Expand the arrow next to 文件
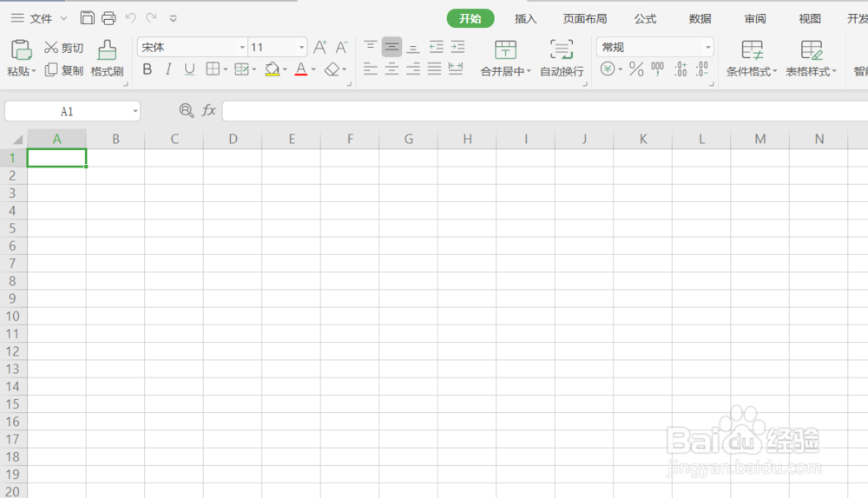 tap(63, 18)
